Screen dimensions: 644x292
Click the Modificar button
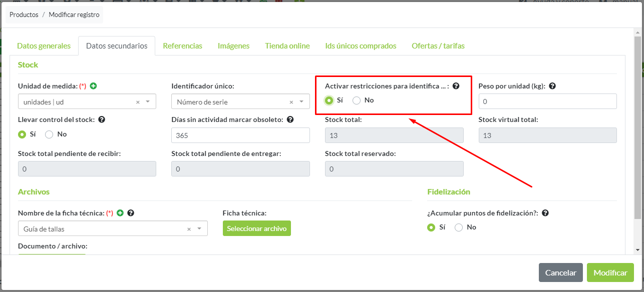click(x=610, y=273)
